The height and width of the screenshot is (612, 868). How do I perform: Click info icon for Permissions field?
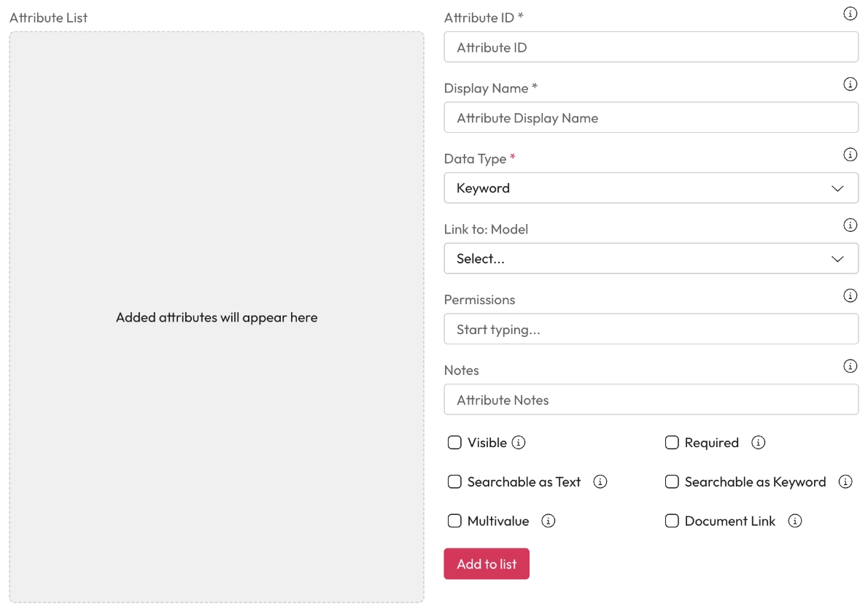pos(850,296)
